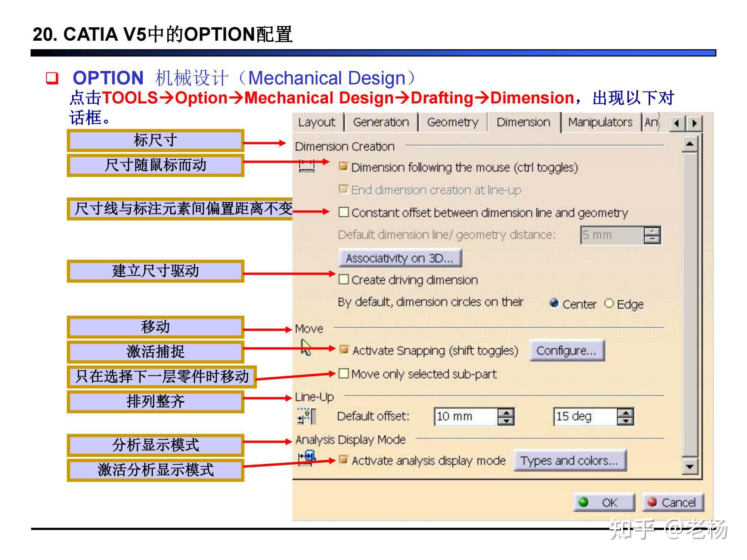Switch to the Generation tab
Screen dimensions: 747x560
pyautogui.click(x=381, y=122)
